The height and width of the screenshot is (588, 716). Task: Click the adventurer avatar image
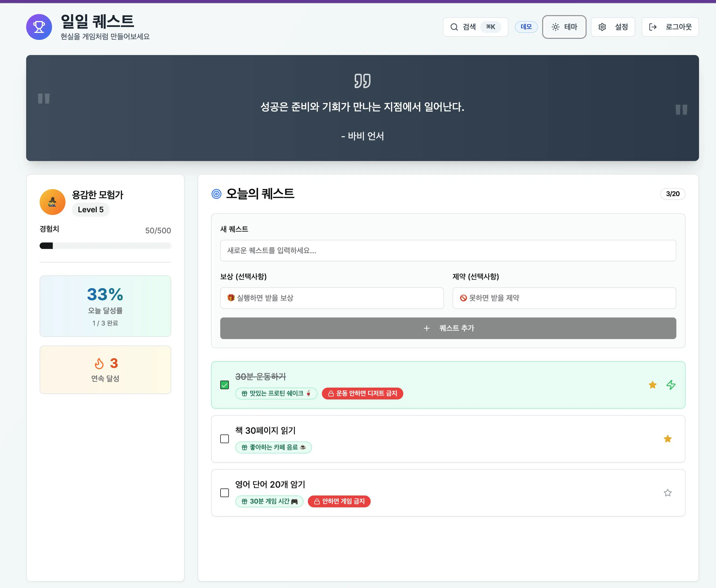(52, 202)
